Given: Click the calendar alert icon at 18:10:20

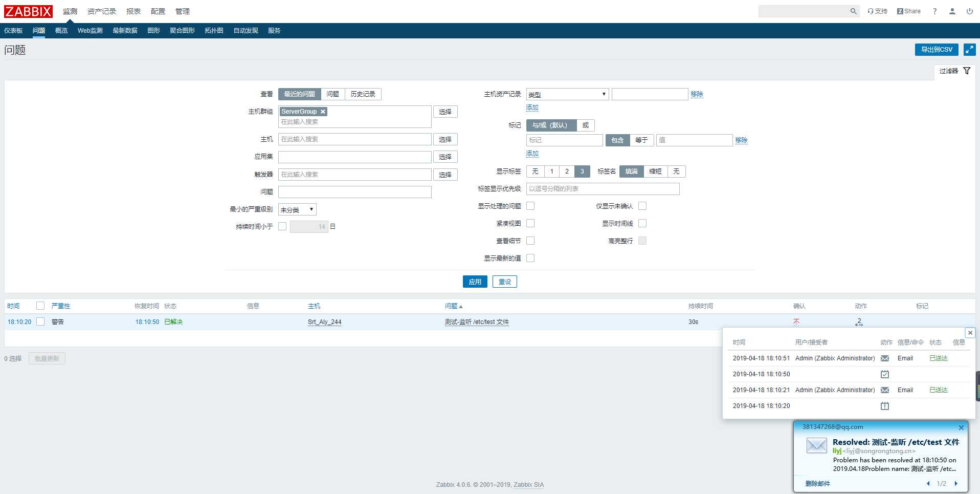Looking at the screenshot, I should click(x=885, y=406).
